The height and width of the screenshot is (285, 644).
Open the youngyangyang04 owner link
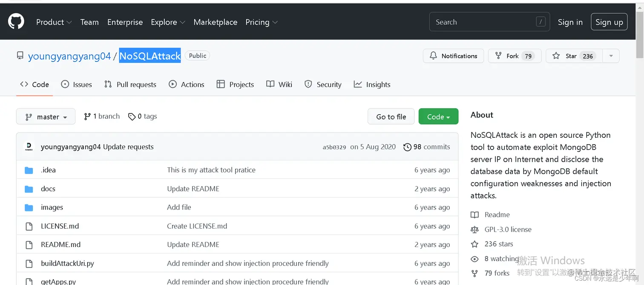[x=69, y=56]
